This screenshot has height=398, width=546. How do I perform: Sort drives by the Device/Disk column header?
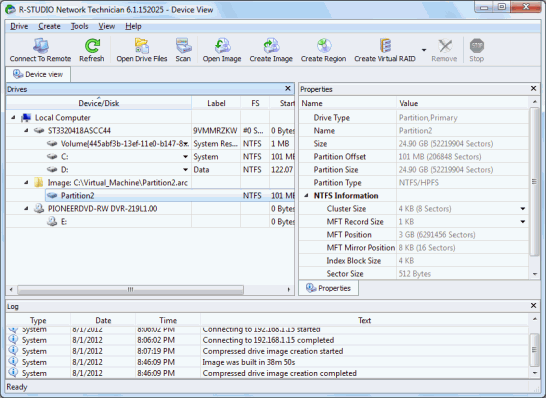click(99, 103)
